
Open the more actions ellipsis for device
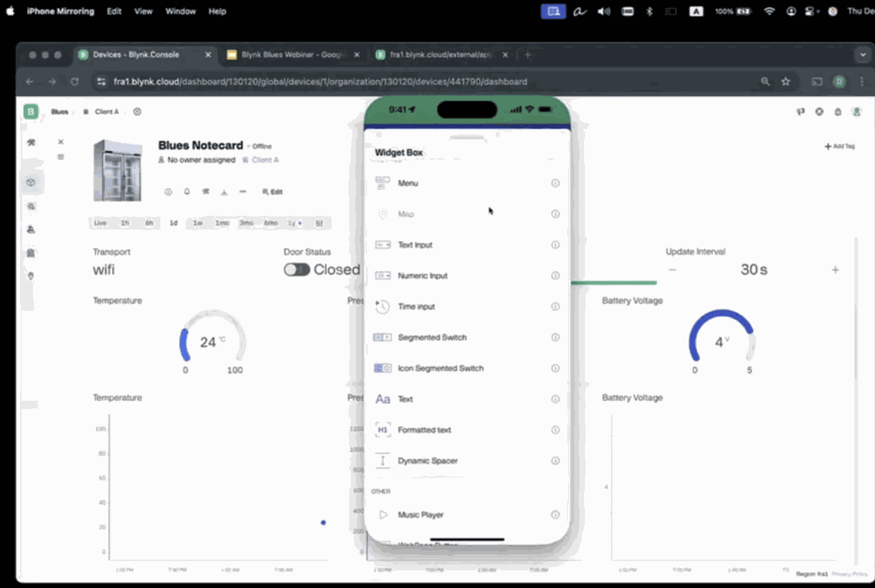[243, 192]
